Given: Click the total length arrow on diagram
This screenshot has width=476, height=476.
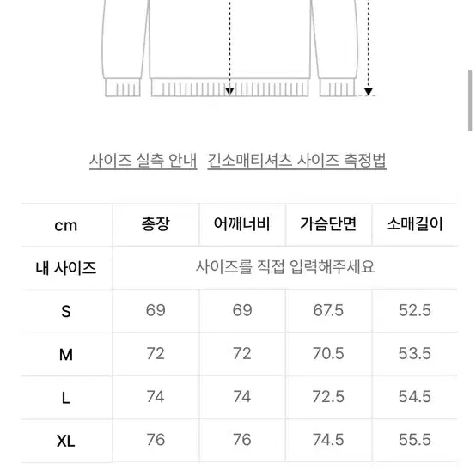Looking at the screenshot, I should 229,47.
